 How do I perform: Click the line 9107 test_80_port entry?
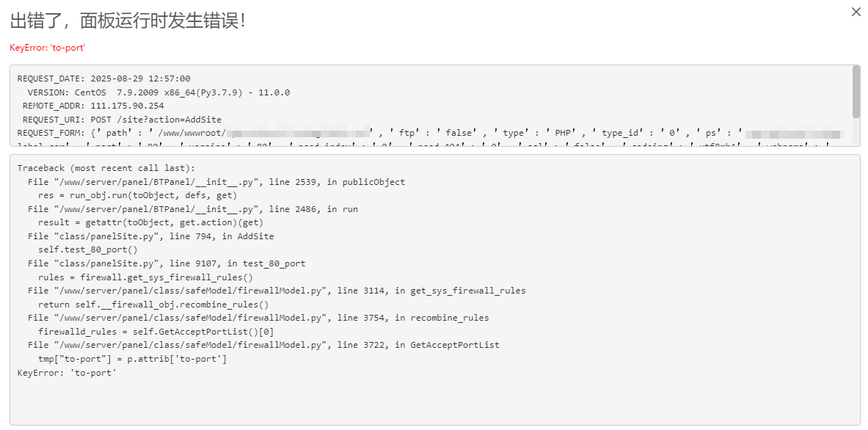[167, 263]
